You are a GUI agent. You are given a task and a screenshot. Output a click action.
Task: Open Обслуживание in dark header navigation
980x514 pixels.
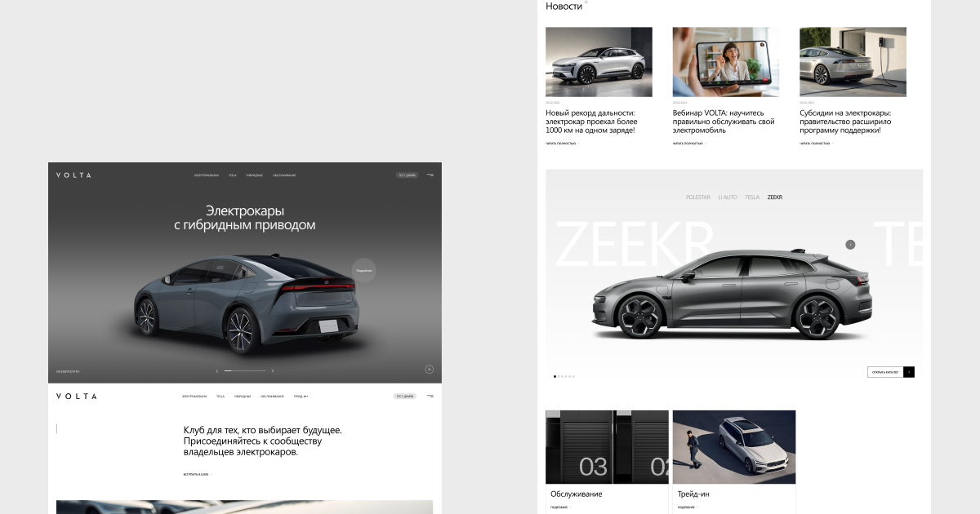pyautogui.click(x=284, y=175)
